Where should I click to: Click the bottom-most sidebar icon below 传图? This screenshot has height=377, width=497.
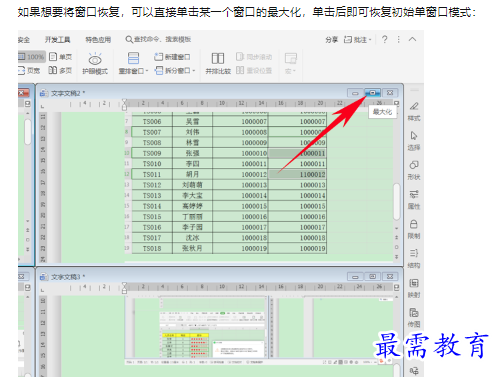point(414,370)
